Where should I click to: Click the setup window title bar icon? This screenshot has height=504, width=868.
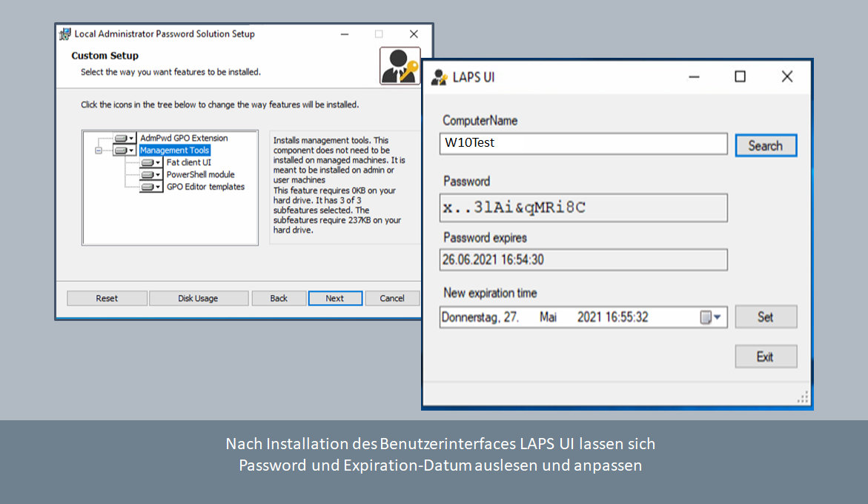(x=65, y=34)
